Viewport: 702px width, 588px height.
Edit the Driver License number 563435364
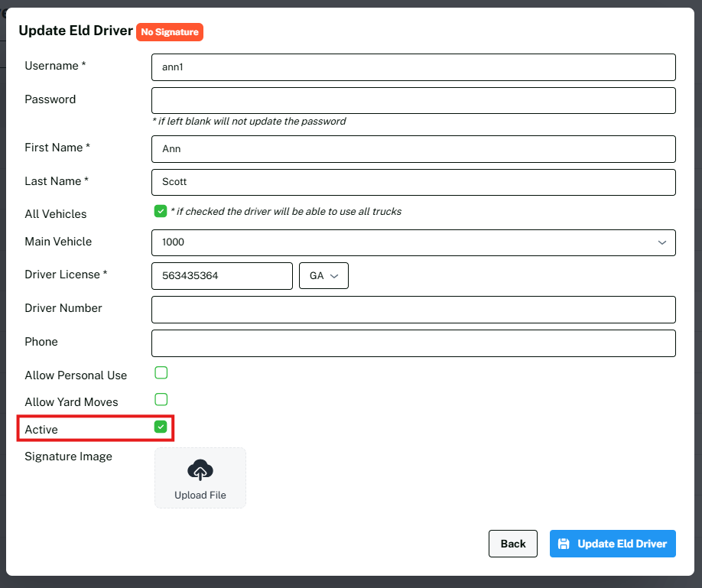click(222, 276)
